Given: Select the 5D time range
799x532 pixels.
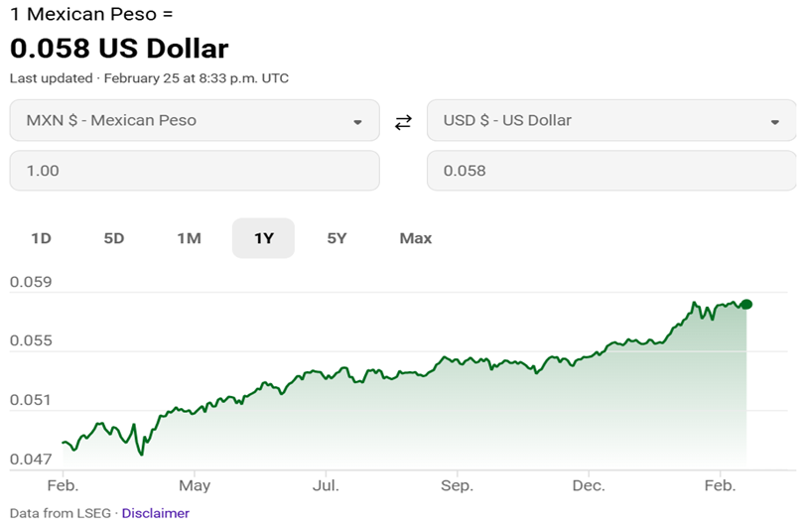Looking at the screenshot, I should click(x=114, y=238).
